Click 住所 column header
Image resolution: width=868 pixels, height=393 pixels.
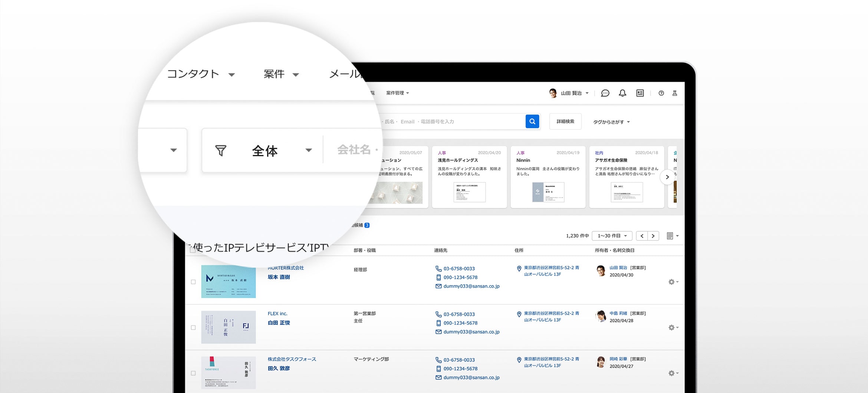[x=519, y=250]
